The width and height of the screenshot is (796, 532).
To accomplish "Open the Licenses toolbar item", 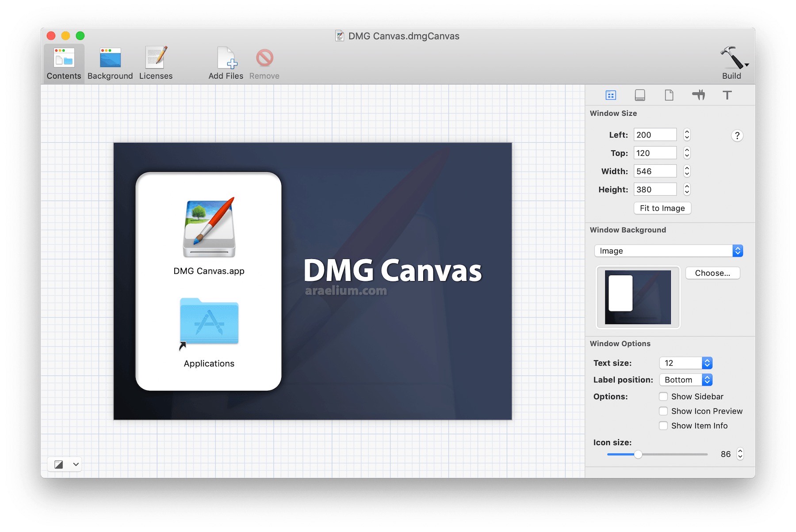I will pyautogui.click(x=156, y=64).
